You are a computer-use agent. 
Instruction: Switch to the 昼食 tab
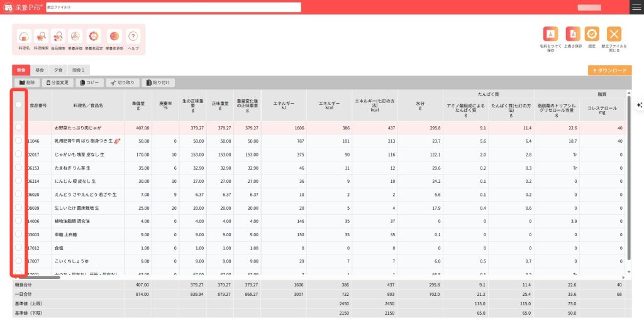pos(40,70)
